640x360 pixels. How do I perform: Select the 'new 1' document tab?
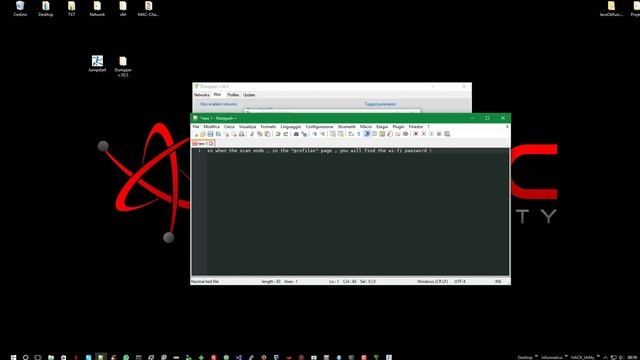pyautogui.click(x=203, y=143)
